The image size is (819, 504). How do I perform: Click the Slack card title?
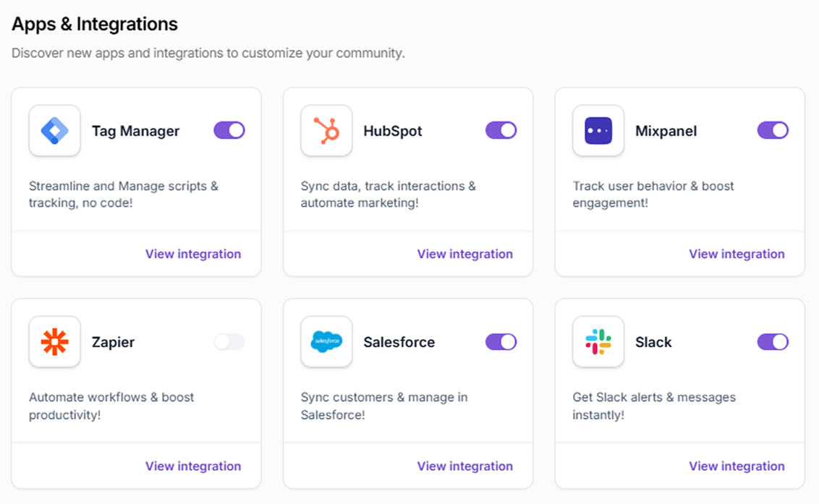653,343
